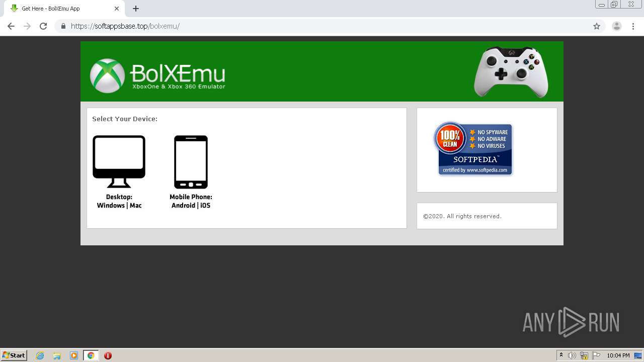
Task: Open a new tab with the plus button
Action: tap(136, 9)
